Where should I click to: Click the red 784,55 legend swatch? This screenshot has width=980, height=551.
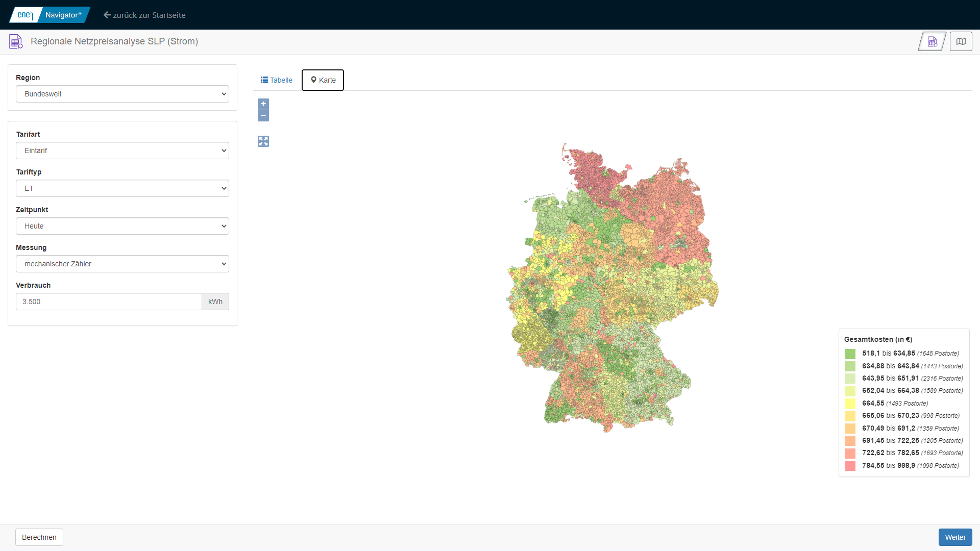pyautogui.click(x=850, y=466)
